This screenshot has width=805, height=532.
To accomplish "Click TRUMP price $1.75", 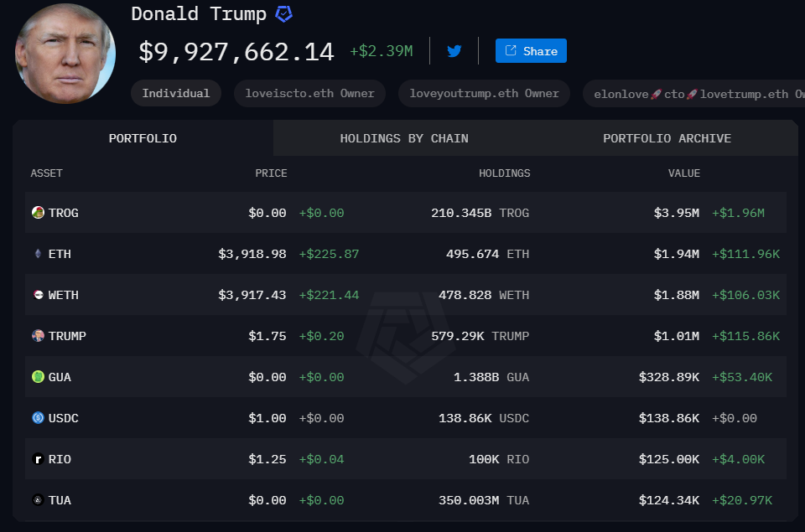I will pos(267,336).
